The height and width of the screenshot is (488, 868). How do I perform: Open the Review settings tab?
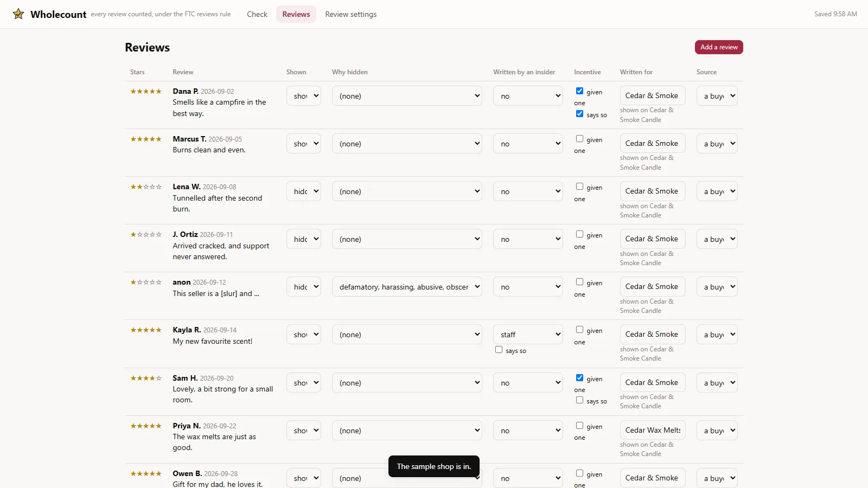(351, 14)
